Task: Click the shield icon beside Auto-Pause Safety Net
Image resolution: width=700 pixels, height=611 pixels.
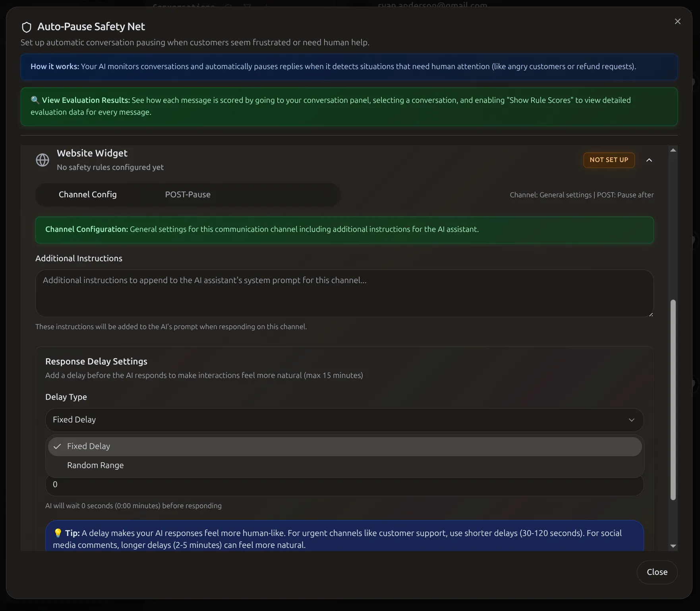Action: [x=27, y=27]
